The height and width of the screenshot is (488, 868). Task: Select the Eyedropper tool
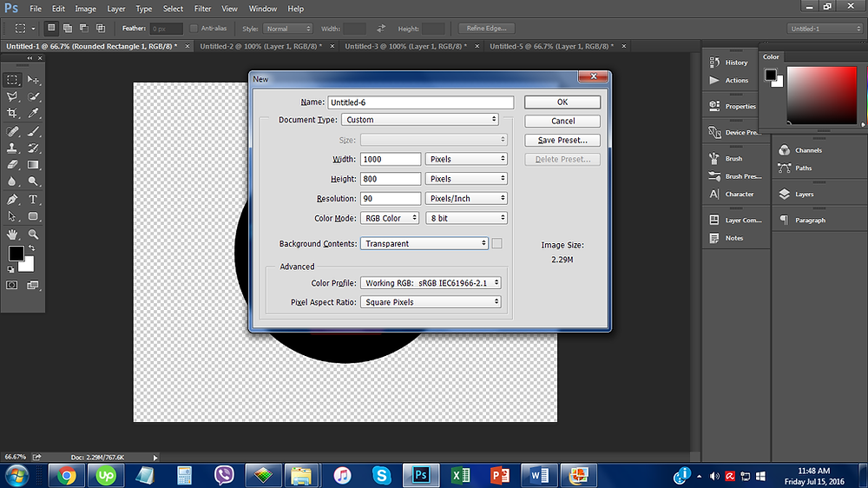(x=33, y=113)
